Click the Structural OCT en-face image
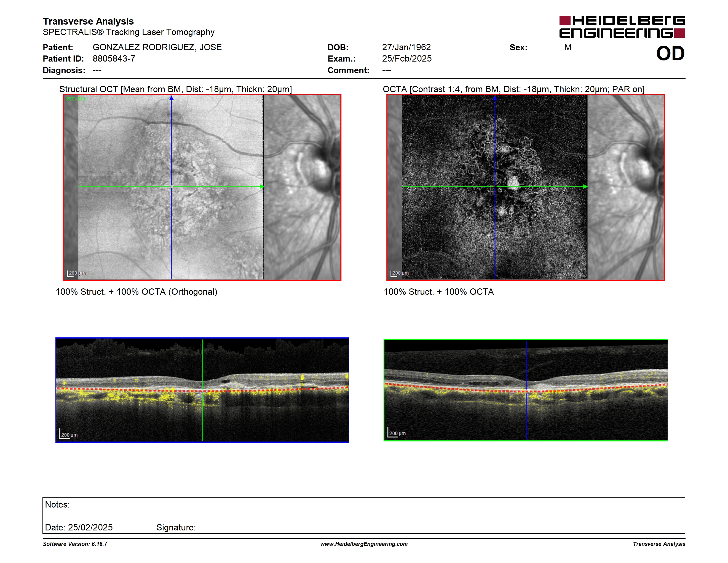Viewport: 728px width, 563px height. click(x=202, y=187)
